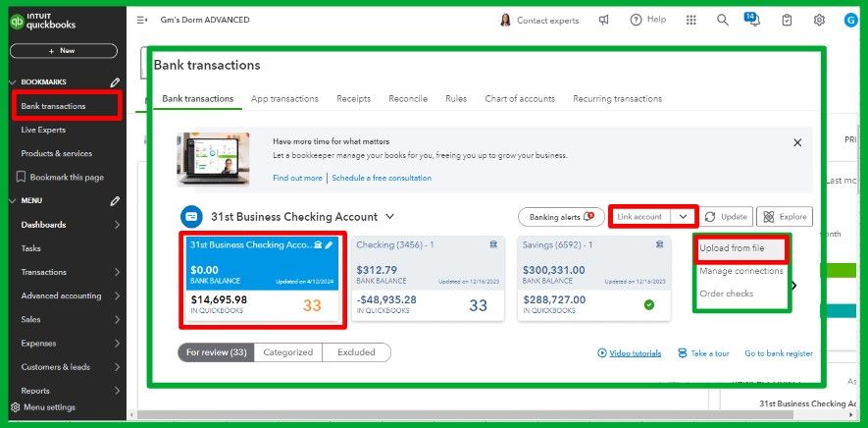Image resolution: width=868 pixels, height=428 pixels.
Task: Open the G user profile avatar
Action: [x=850, y=20]
